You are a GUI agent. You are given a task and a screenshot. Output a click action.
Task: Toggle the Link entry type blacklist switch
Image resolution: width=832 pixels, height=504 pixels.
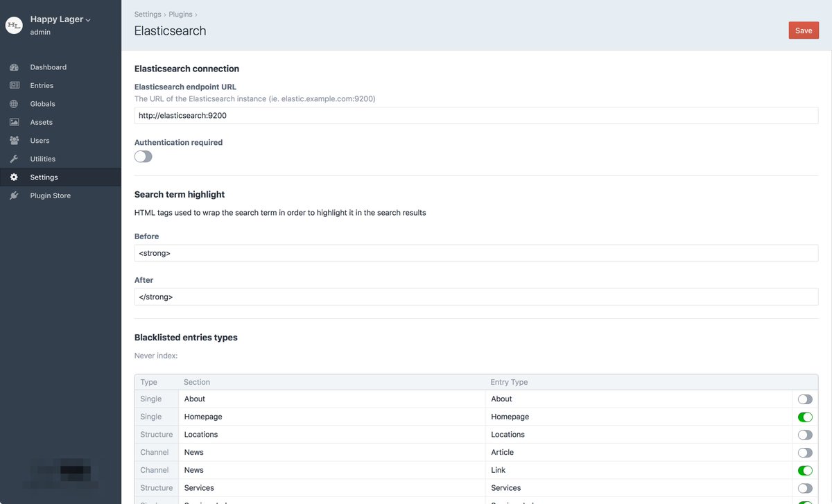[x=804, y=470]
